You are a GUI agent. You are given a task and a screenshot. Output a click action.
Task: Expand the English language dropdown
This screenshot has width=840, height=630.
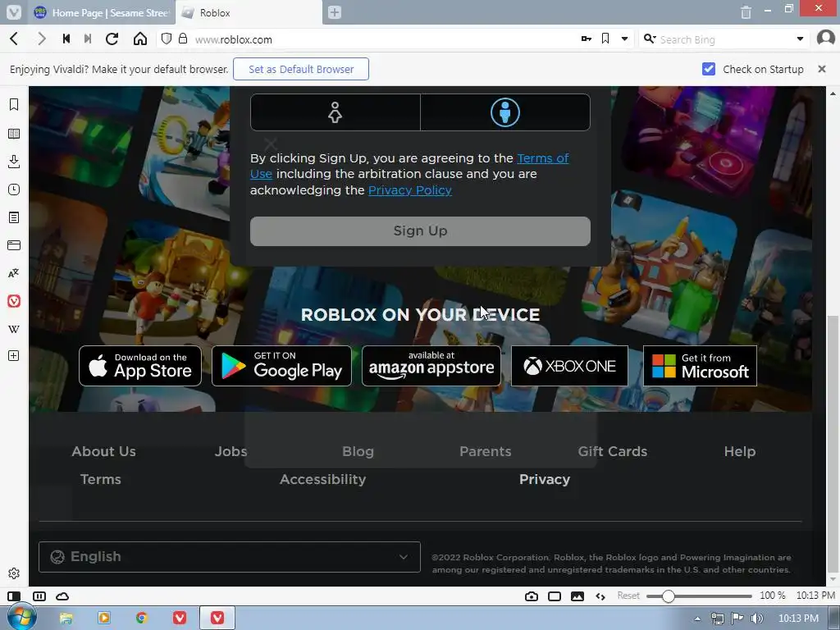(x=230, y=557)
